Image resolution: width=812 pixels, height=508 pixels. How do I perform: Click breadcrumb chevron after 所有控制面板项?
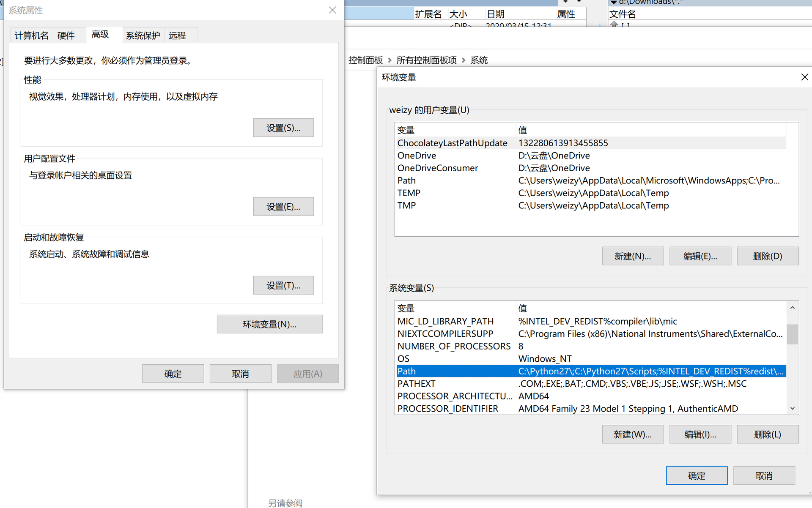[464, 60]
